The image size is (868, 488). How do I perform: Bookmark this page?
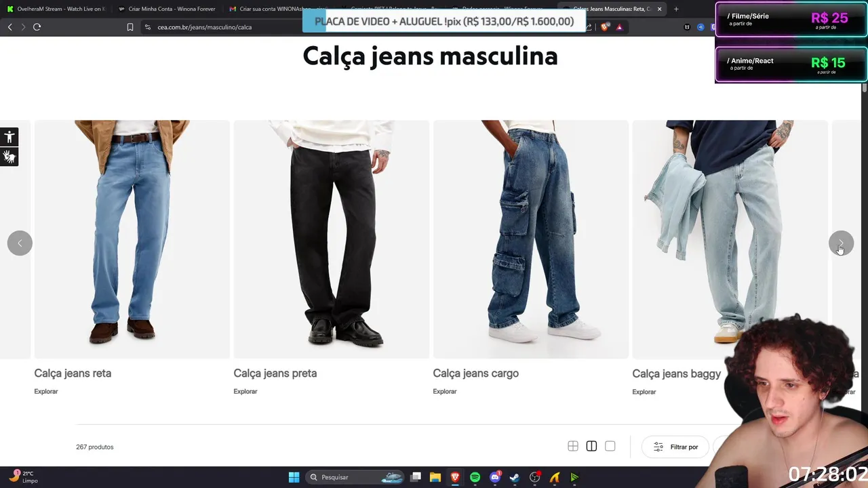tap(130, 27)
